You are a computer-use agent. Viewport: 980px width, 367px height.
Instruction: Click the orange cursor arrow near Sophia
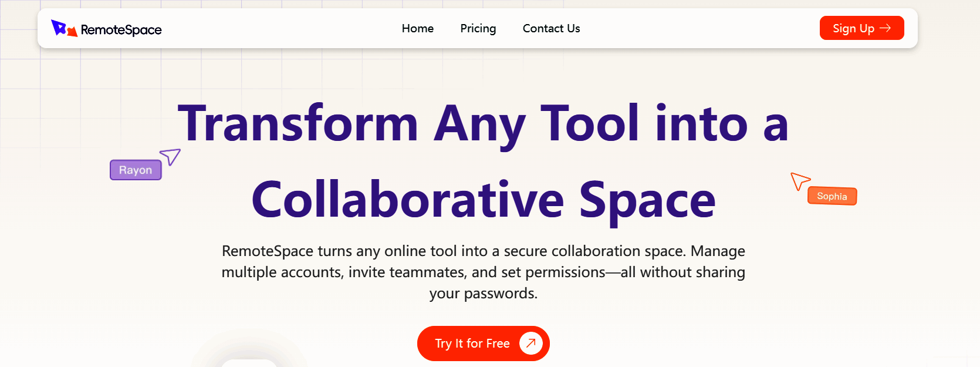(x=800, y=181)
